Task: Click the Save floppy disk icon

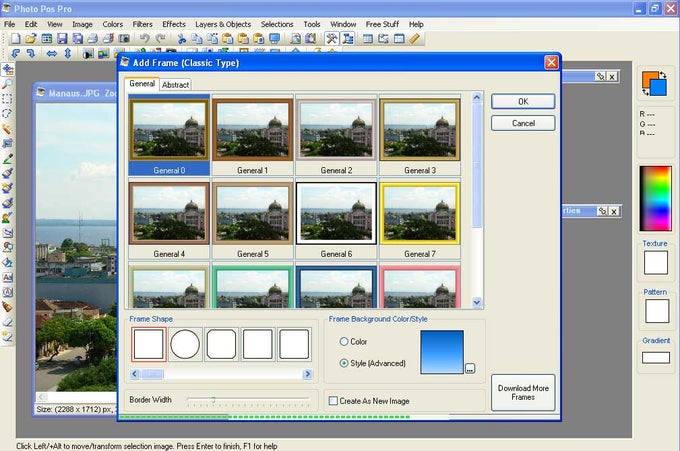Action: coord(62,39)
